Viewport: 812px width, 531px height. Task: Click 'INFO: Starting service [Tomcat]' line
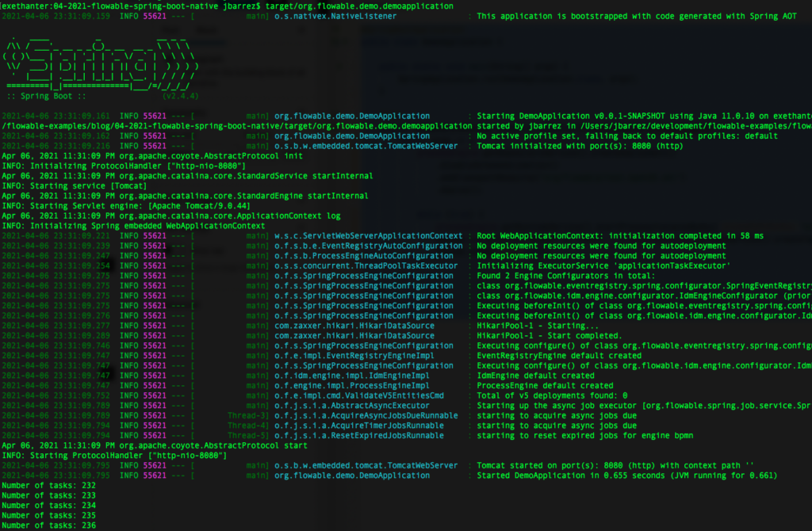75,185
